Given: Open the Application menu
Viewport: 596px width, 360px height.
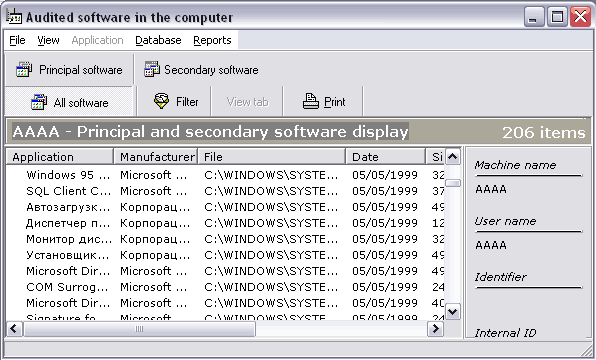Looking at the screenshot, I should click(97, 40).
